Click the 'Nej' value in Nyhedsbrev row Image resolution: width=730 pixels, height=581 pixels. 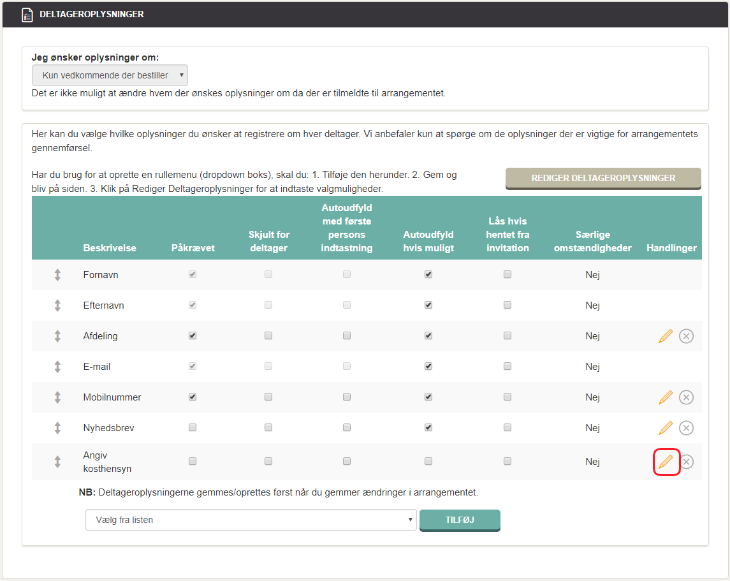592,427
